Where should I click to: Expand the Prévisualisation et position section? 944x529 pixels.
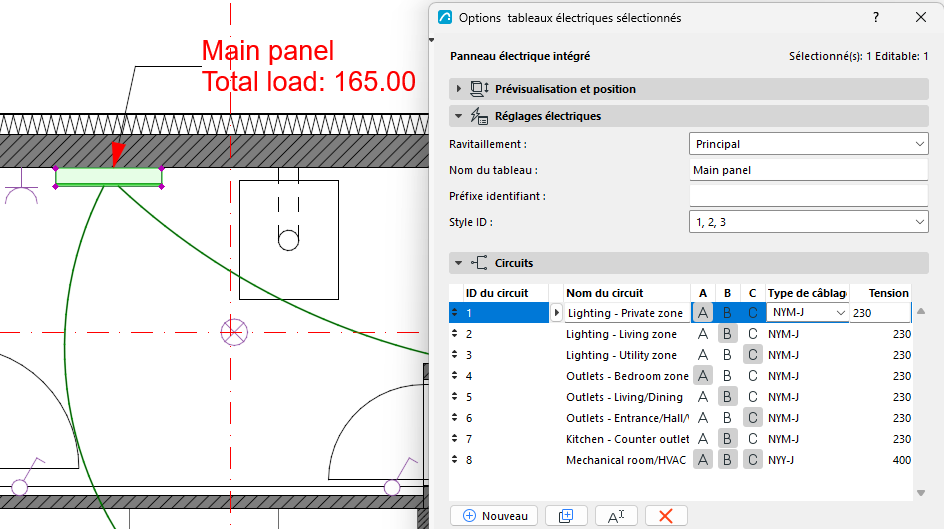click(459, 89)
